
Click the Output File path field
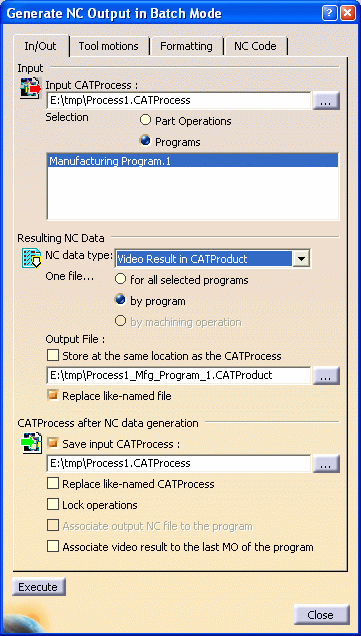pos(179,376)
